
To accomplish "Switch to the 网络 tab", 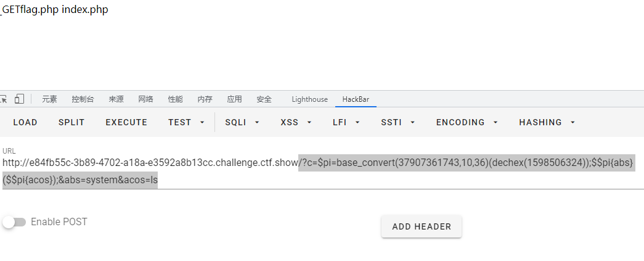I will tap(145, 99).
